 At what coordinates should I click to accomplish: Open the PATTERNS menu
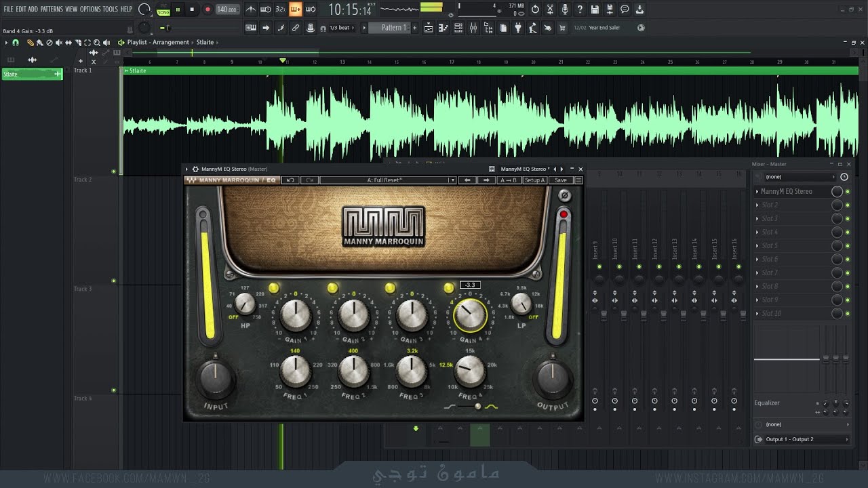pyautogui.click(x=52, y=9)
